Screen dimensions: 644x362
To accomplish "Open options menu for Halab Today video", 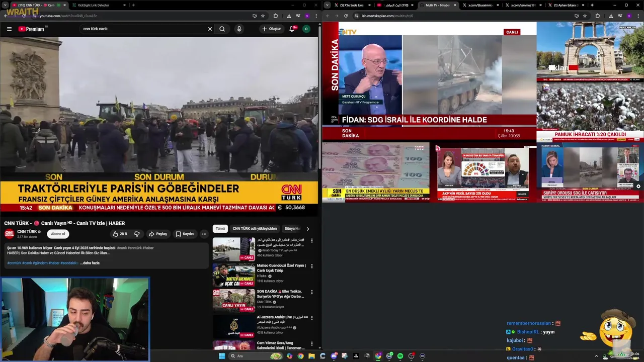I will 311,241.
